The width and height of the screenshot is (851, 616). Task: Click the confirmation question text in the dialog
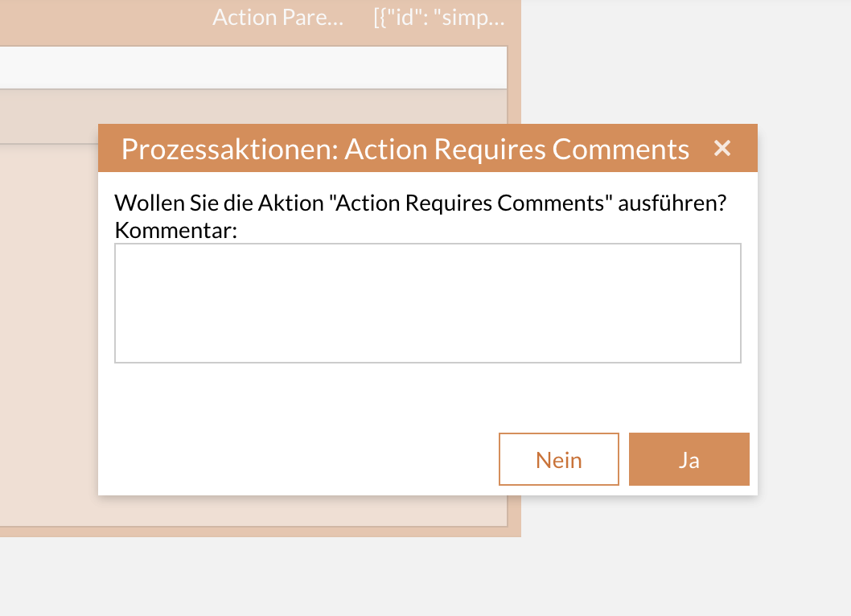click(420, 203)
